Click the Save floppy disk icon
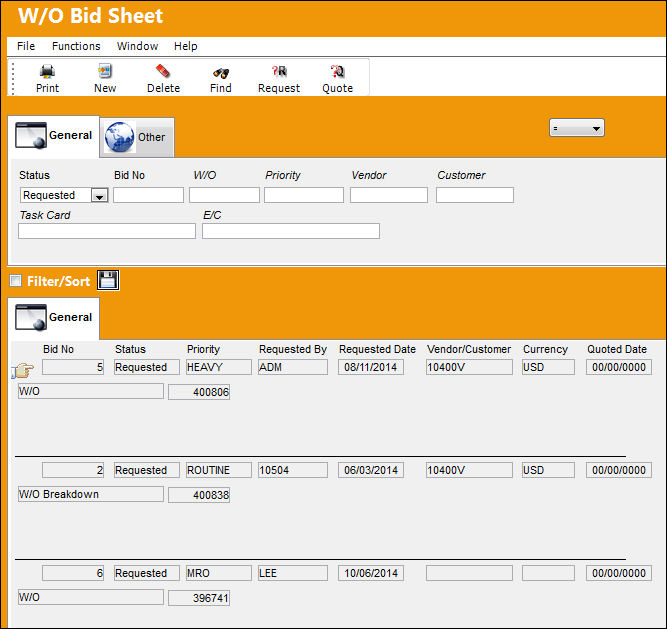 click(x=108, y=280)
